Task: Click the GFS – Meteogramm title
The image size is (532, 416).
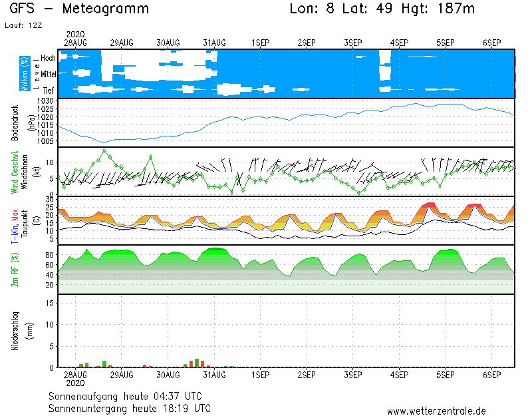Action: point(80,9)
